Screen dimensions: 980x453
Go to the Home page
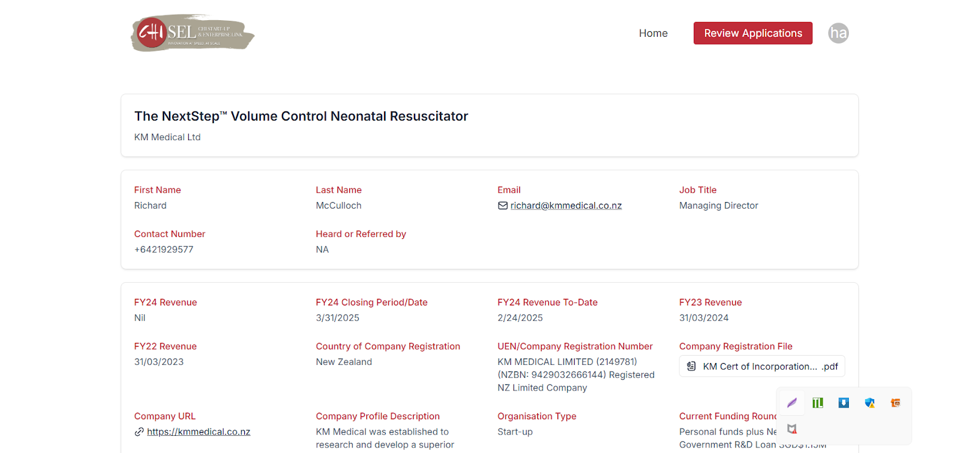pos(653,33)
